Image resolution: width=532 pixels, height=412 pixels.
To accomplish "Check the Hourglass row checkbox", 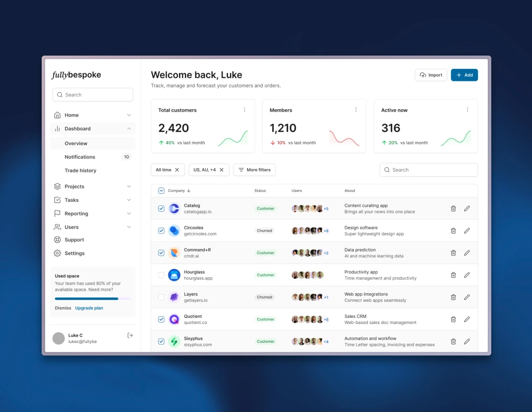I will coord(161,275).
